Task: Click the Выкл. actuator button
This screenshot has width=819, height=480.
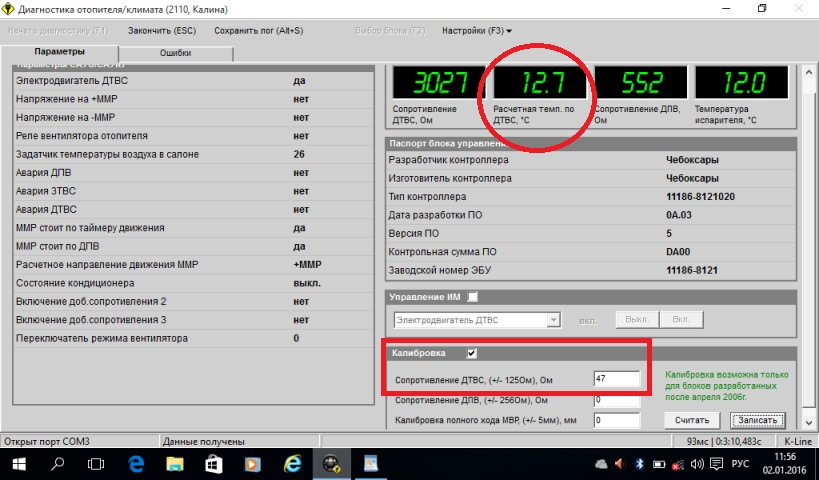Action: point(637,320)
